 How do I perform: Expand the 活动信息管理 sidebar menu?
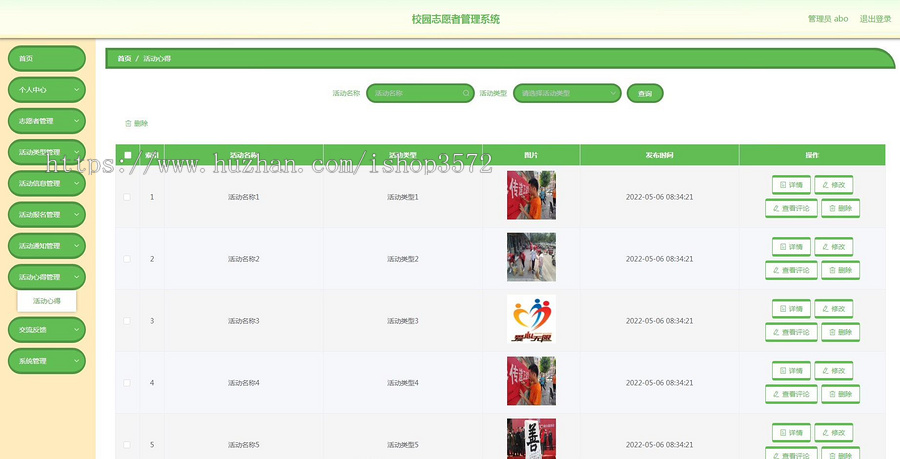click(x=46, y=183)
